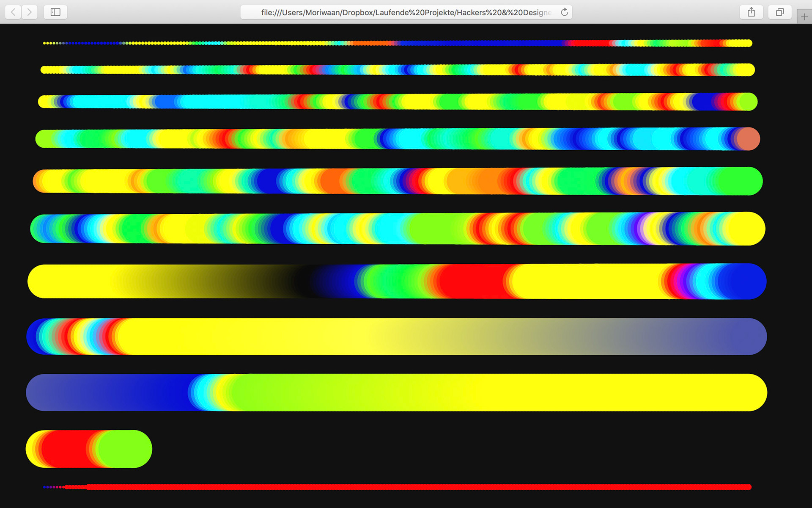The width and height of the screenshot is (812, 508).
Task: Click the thinnest dotted bar at top
Action: (398, 43)
